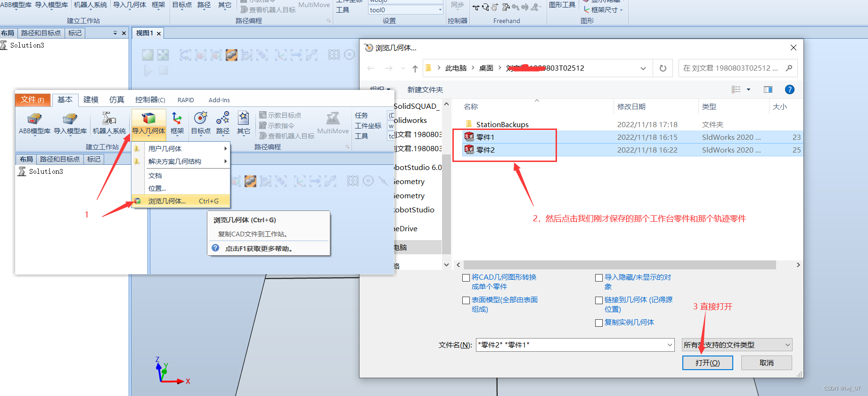Open the view options dropdown arrow

(x=748, y=89)
